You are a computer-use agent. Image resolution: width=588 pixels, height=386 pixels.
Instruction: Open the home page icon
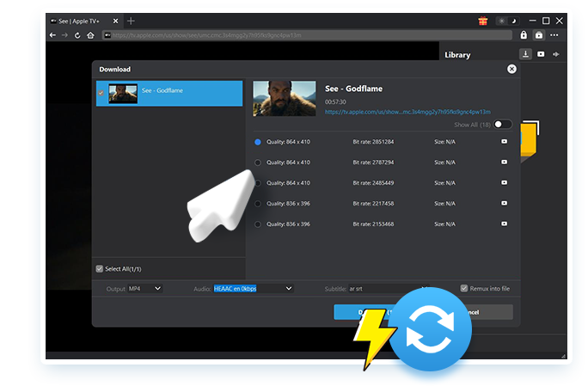(x=90, y=35)
